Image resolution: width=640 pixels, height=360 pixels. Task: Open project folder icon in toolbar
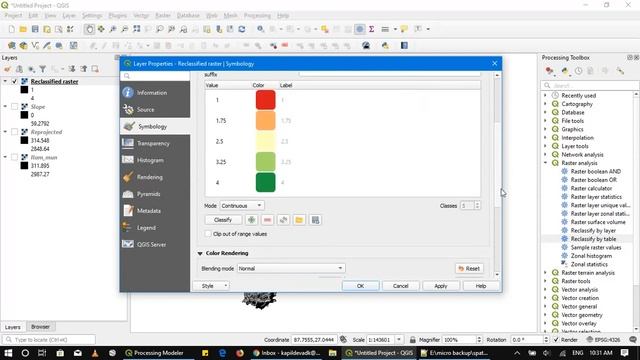(23, 29)
